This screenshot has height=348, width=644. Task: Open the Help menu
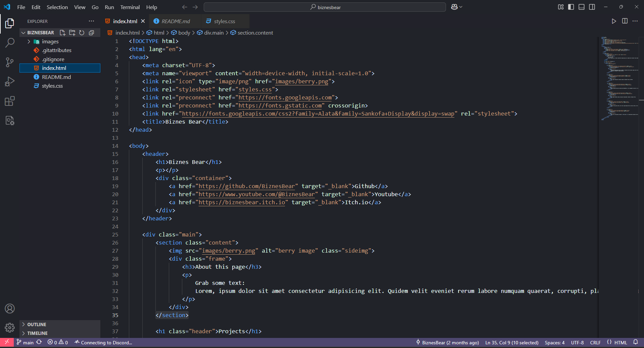coord(151,7)
